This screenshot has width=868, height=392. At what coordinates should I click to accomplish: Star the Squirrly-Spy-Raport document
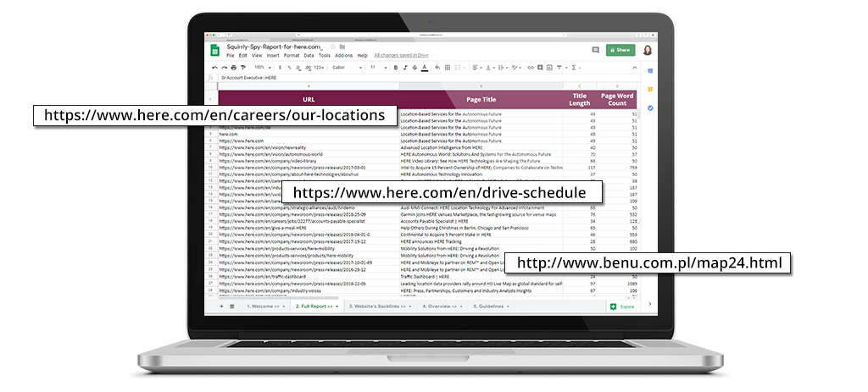pyautogui.click(x=332, y=47)
